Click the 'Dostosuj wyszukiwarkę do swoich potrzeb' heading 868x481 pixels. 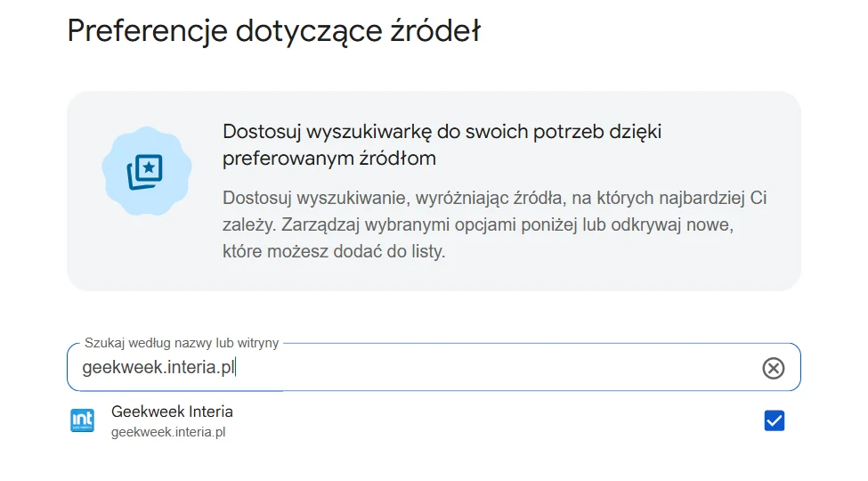(x=442, y=145)
